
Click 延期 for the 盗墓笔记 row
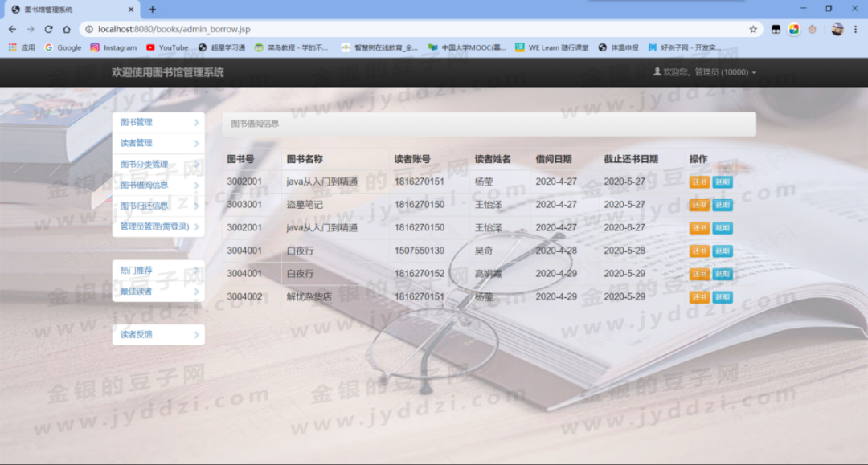pos(723,205)
